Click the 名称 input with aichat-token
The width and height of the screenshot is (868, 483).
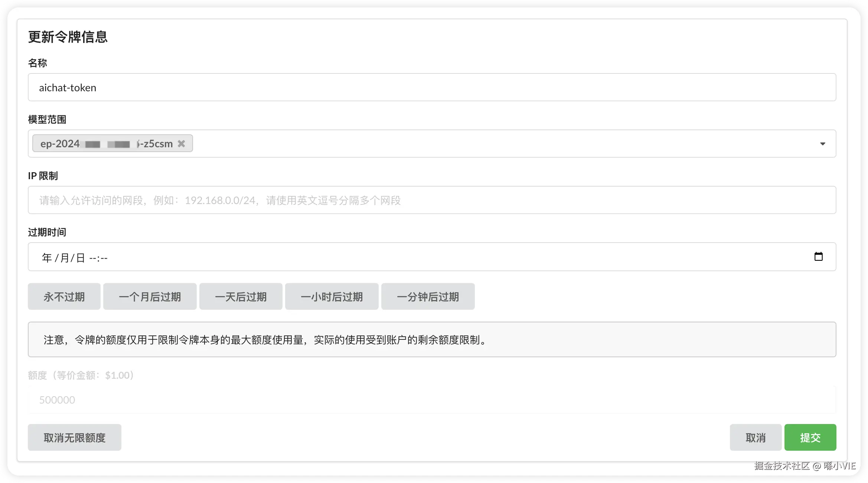432,88
